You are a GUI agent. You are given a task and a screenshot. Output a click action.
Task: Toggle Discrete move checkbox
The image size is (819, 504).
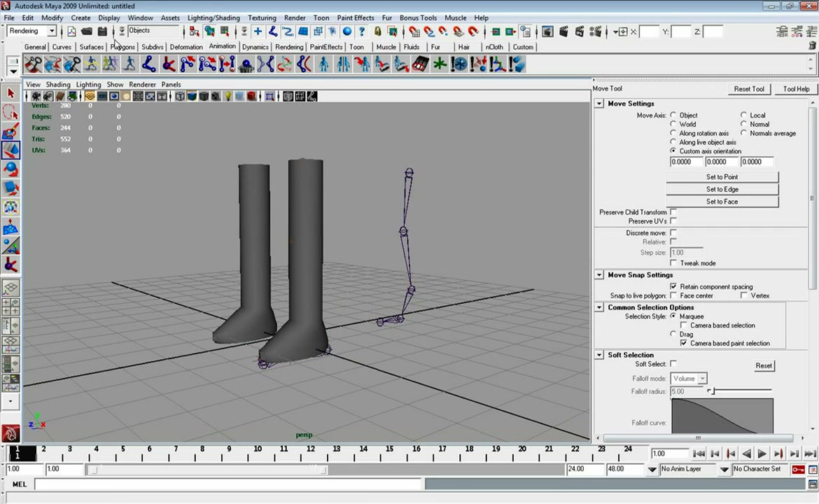click(674, 232)
